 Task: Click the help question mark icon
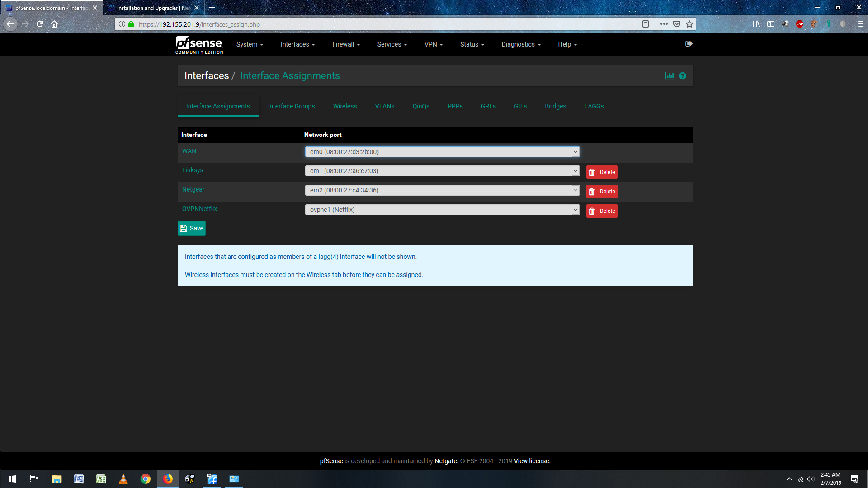pos(683,76)
